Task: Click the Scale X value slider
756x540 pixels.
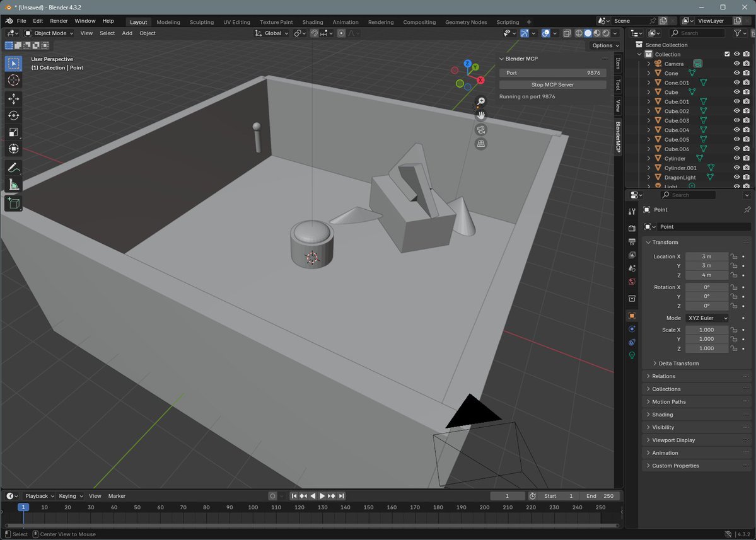Action: click(x=706, y=330)
